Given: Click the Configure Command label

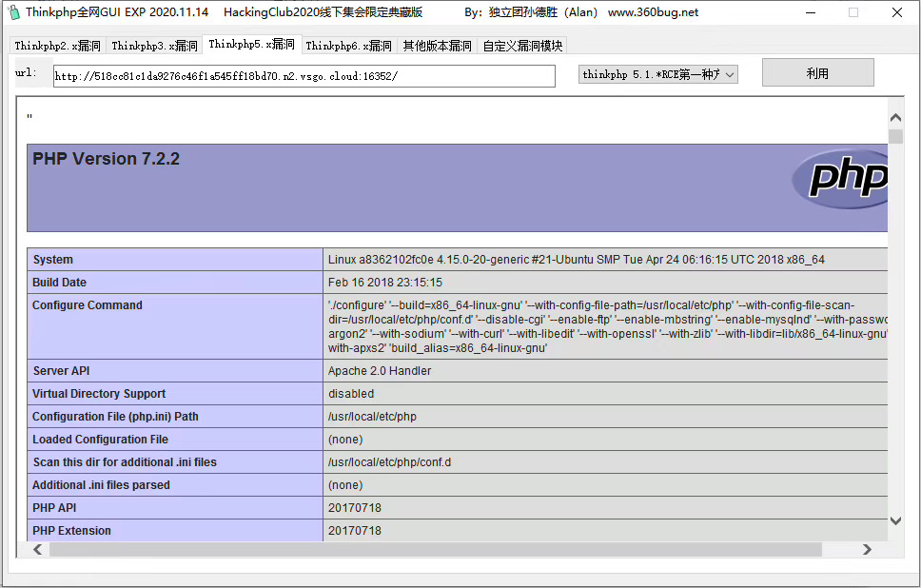Looking at the screenshot, I should pos(87,305).
